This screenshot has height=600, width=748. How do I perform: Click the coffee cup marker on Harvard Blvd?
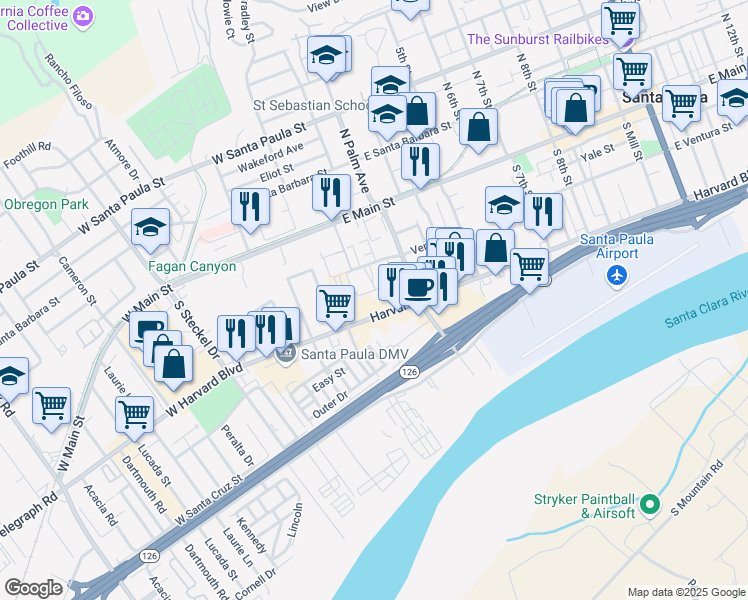click(418, 287)
